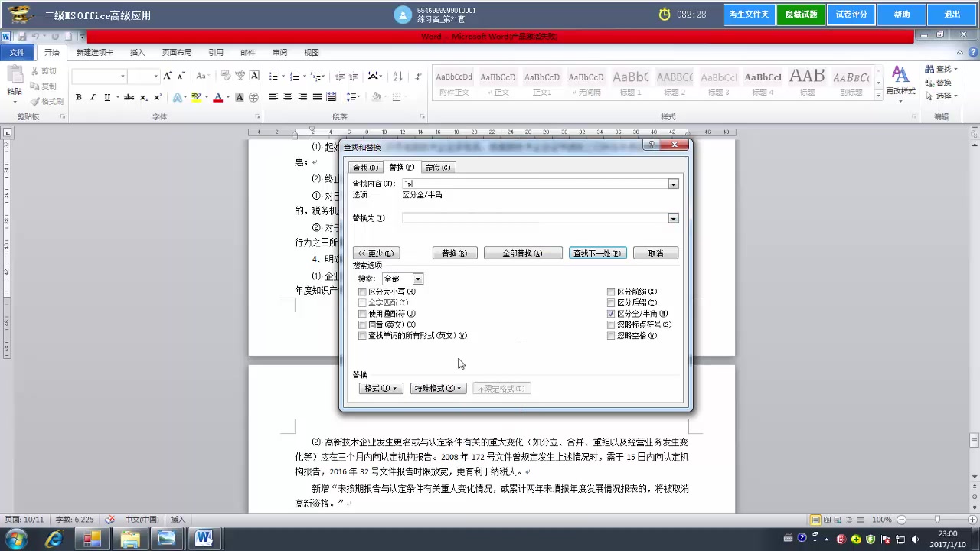Viewport: 980px width, 551px height.
Task: Enable 同音(英文) checkbox
Action: click(x=363, y=324)
